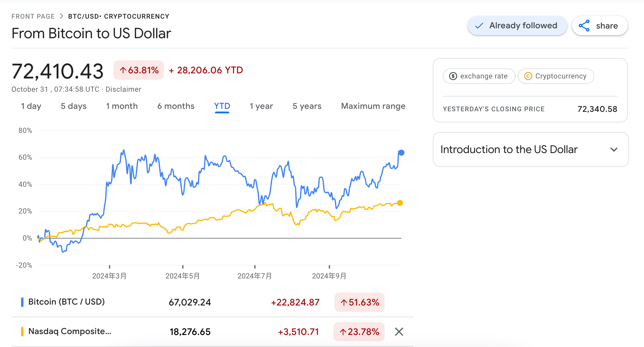Select the 1 day range tab
This screenshot has width=644, height=347.
point(31,106)
